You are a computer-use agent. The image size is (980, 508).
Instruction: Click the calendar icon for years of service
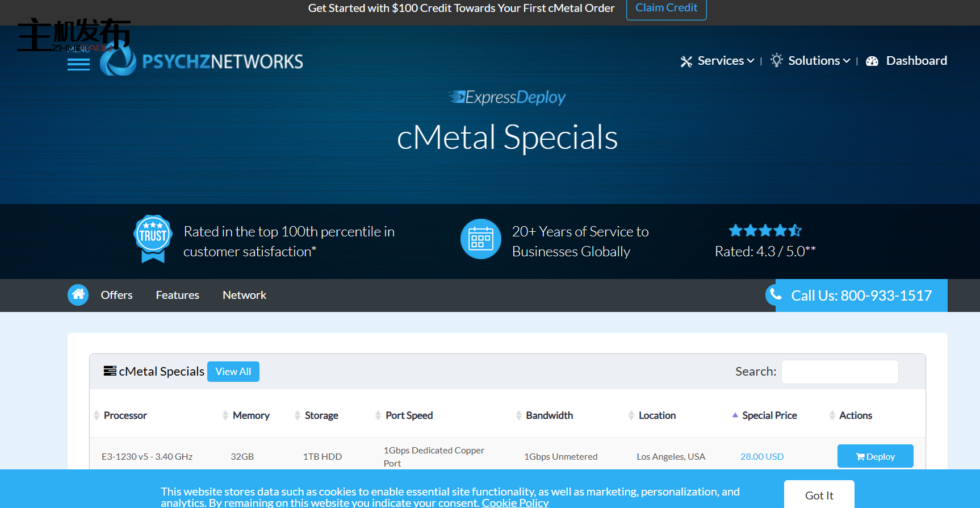[480, 239]
